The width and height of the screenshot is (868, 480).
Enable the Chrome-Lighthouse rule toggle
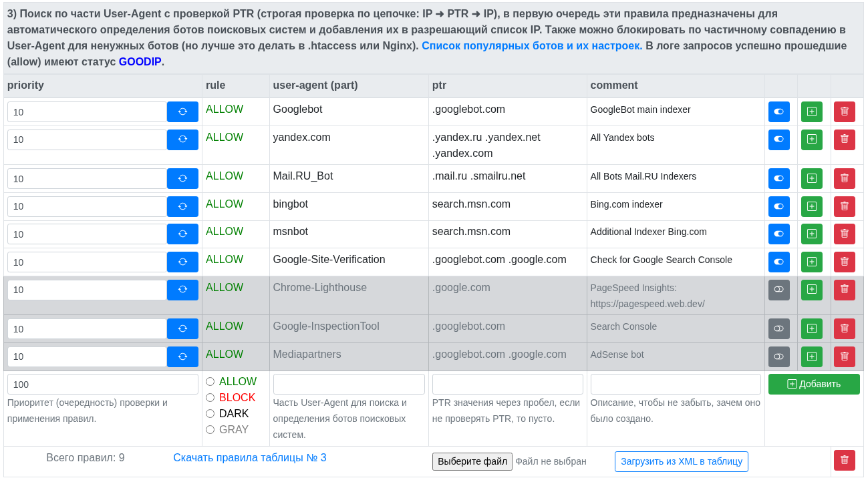click(x=778, y=290)
